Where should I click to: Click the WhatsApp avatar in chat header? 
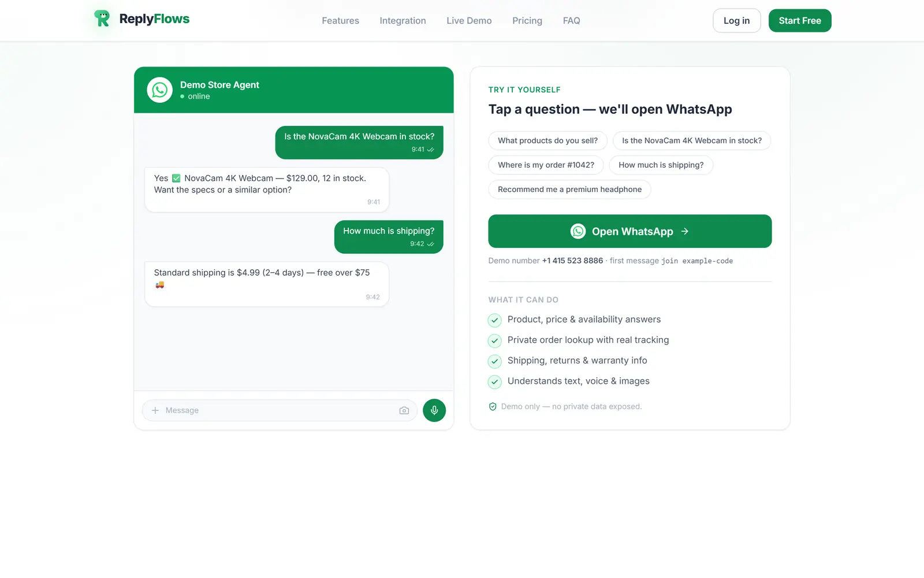[159, 90]
